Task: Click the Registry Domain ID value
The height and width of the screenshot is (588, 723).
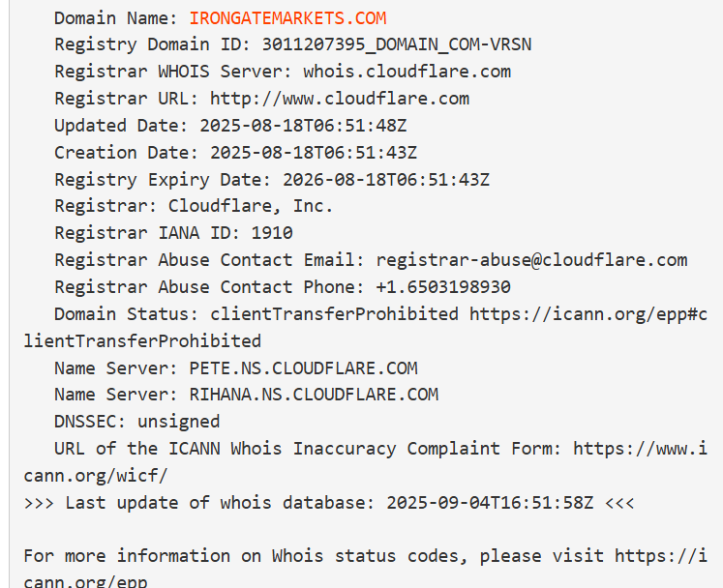Action: (397, 44)
